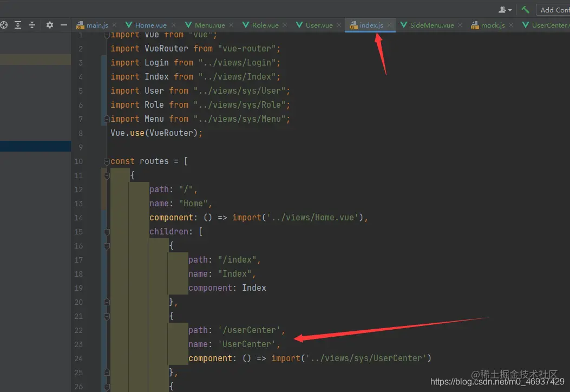
Task: Close the SideMenu.vue tab
Action: 460,25
